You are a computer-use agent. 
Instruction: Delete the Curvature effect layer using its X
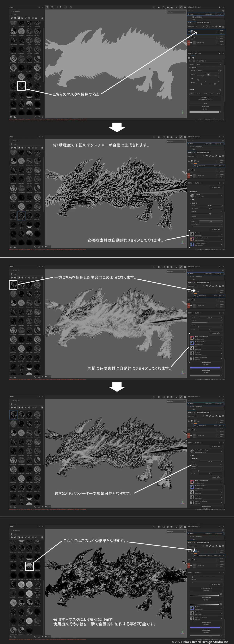(x=223, y=166)
